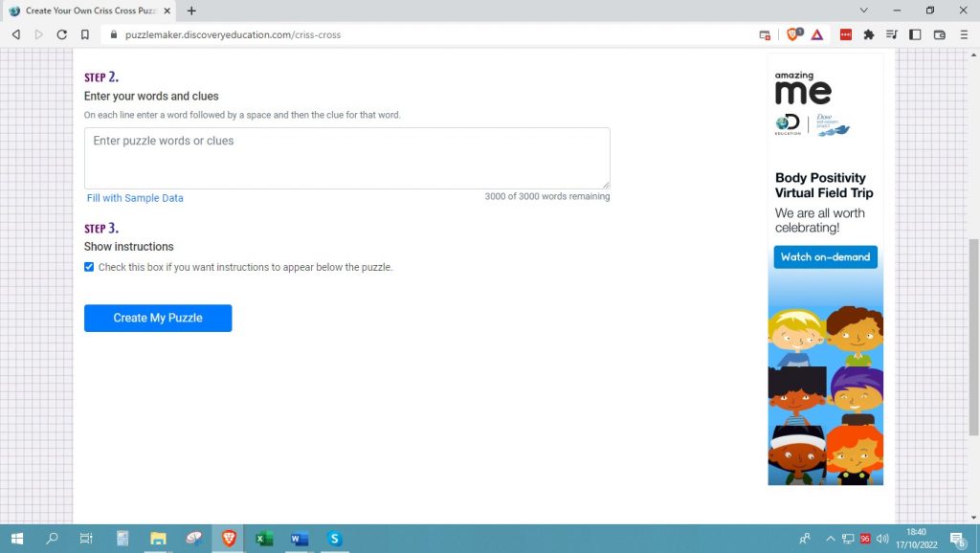Open a new browser tab
Image resolution: width=980 pixels, height=553 pixels.
coord(191,11)
